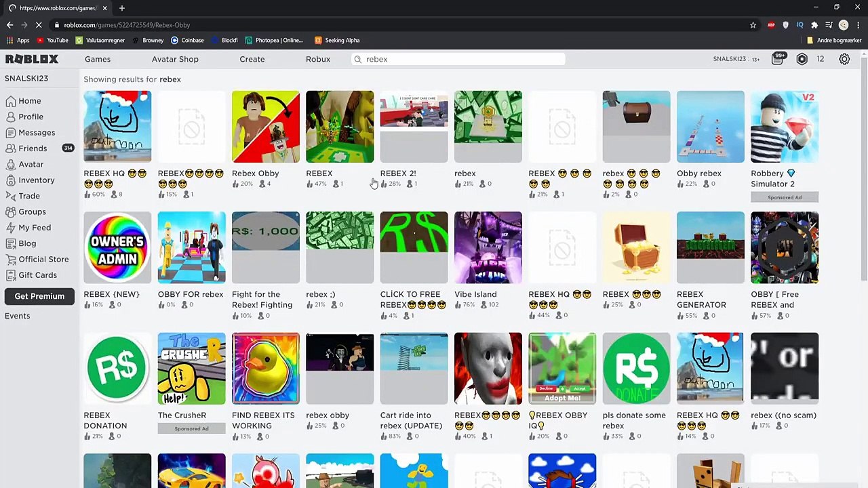The width and height of the screenshot is (868, 488).
Task: Open Gift Cards in the sidebar
Action: [31, 275]
